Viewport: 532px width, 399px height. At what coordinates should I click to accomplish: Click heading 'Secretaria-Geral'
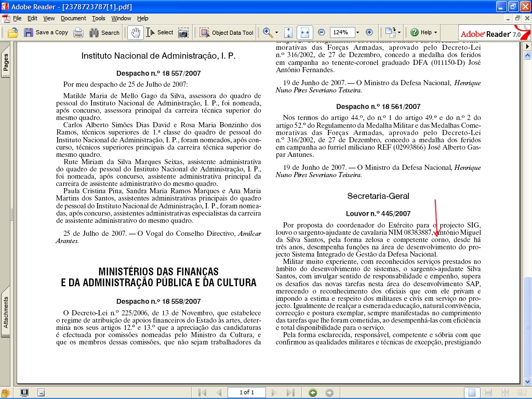pyautogui.click(x=378, y=196)
